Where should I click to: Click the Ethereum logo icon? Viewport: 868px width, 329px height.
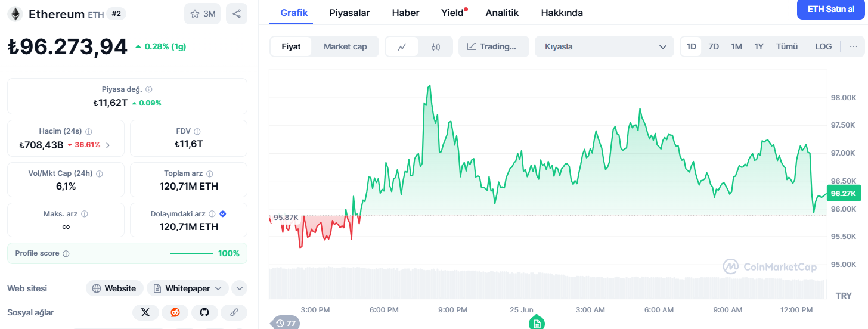[15, 14]
